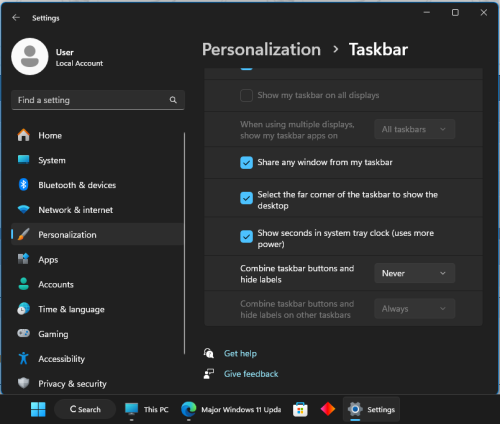Image resolution: width=500 pixels, height=424 pixels.
Task: Open This PC from the taskbar
Action: 147,409
